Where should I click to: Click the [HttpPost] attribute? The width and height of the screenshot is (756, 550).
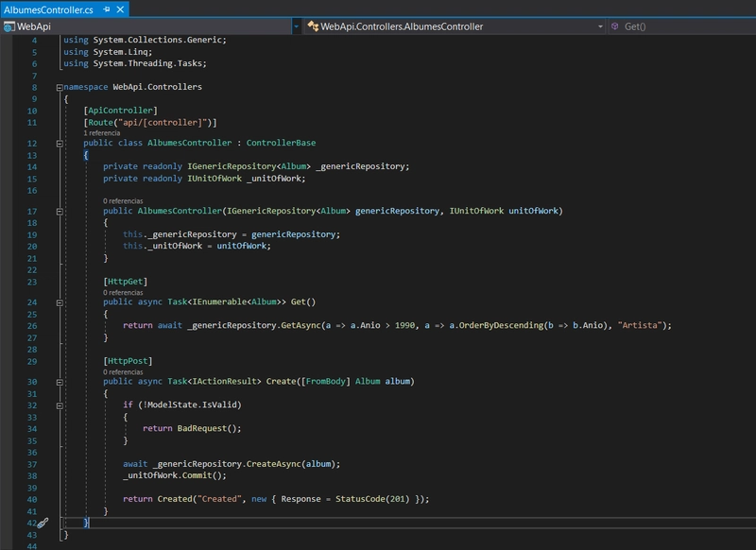coord(128,361)
